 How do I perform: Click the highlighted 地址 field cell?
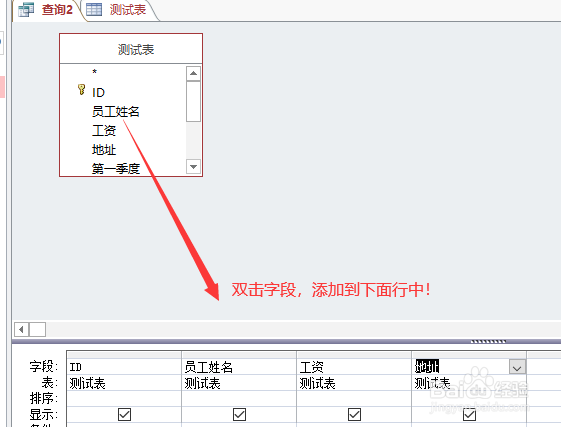pos(461,367)
